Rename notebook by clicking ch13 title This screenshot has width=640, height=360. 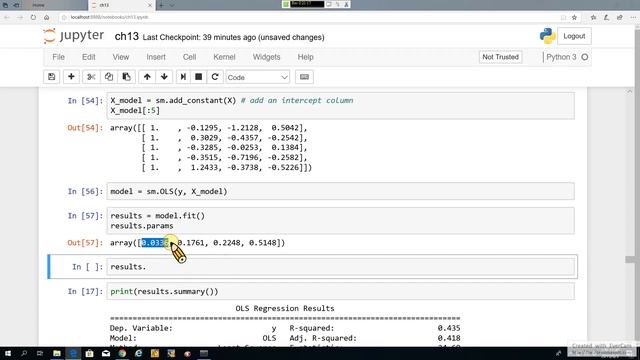click(127, 37)
